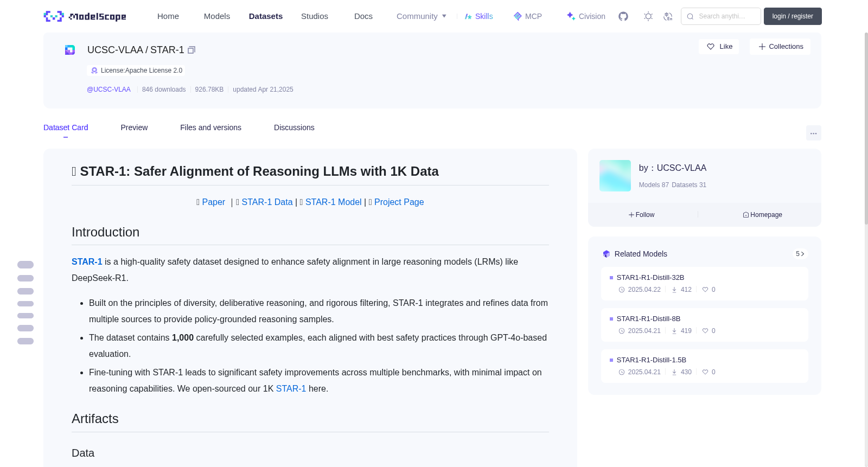Open the STAR1-R1-Distill-32B model card
This screenshot has height=467, width=868.
click(704, 284)
